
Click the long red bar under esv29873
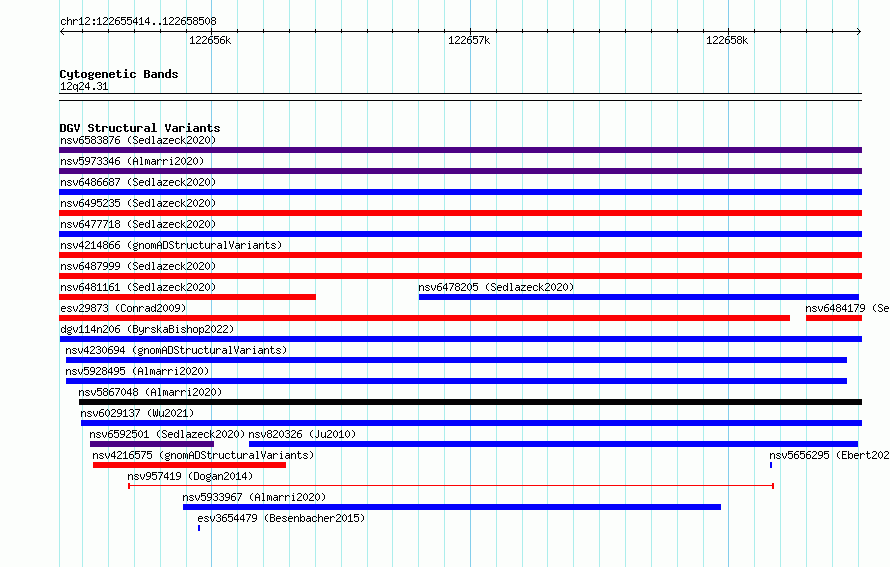(425, 318)
